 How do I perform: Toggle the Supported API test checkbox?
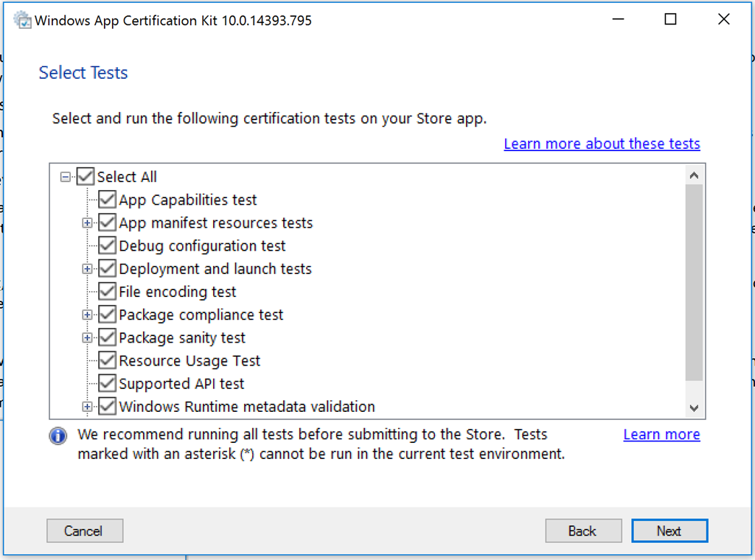coord(107,383)
